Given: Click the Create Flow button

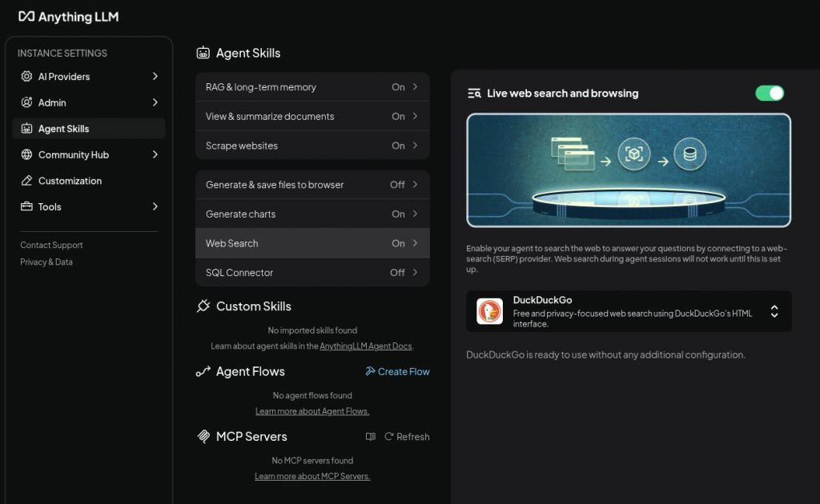Looking at the screenshot, I should coord(397,371).
